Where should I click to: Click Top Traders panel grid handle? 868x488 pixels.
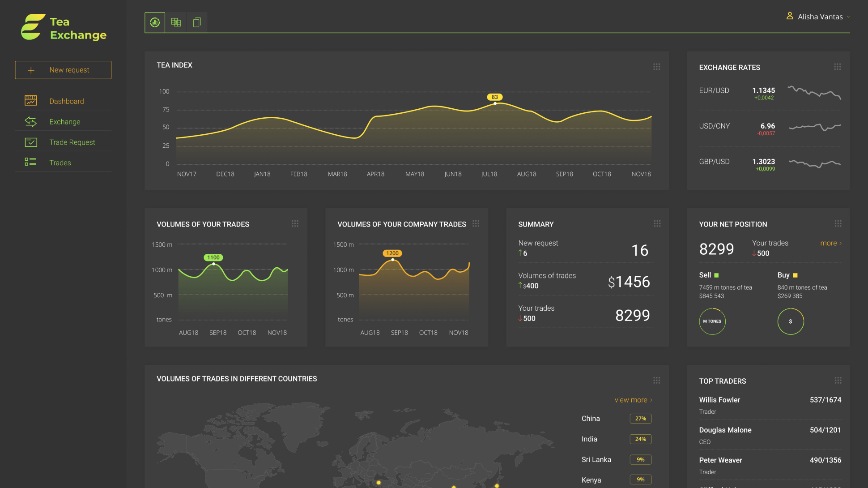[x=838, y=381]
